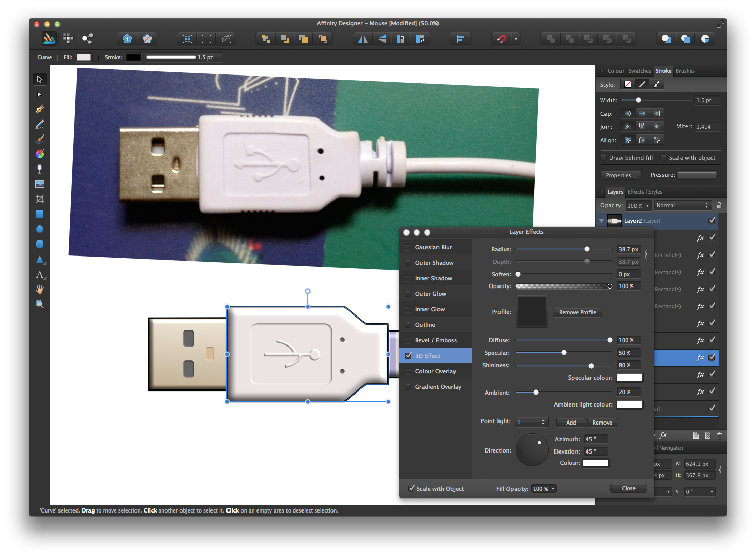Click the alignment toolbar icon

pos(460,39)
